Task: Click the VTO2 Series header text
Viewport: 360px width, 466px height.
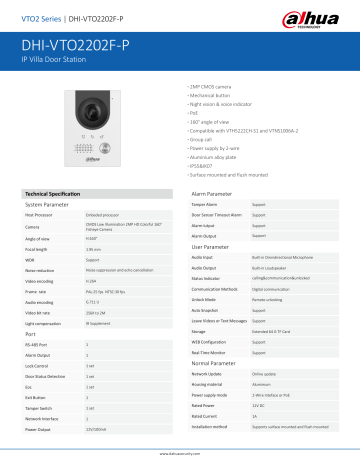Action: (x=41, y=19)
